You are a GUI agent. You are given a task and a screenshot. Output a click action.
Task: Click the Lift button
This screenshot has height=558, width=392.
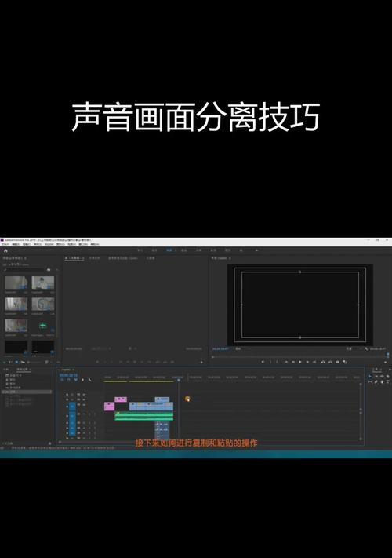(323, 362)
